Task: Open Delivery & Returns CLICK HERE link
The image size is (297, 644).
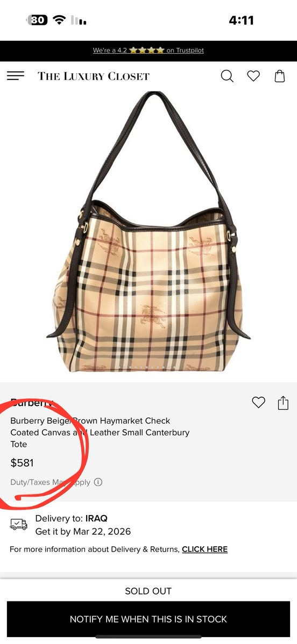Action: click(x=205, y=549)
